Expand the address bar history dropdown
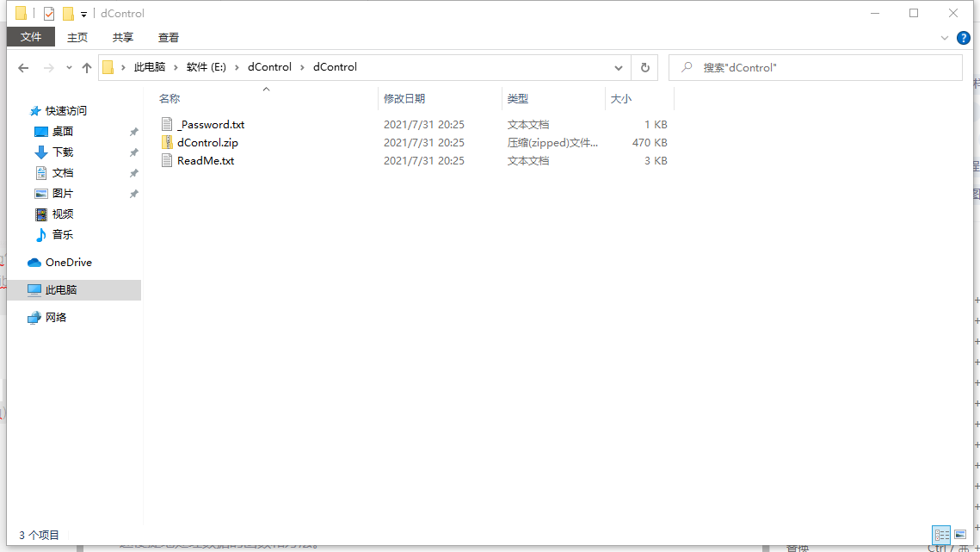This screenshot has width=980, height=552. tap(618, 67)
